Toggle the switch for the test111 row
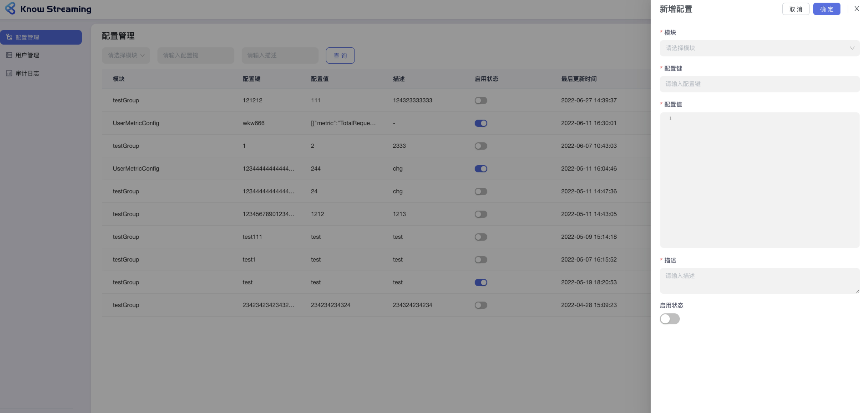This screenshot has width=868, height=413. pos(481,237)
